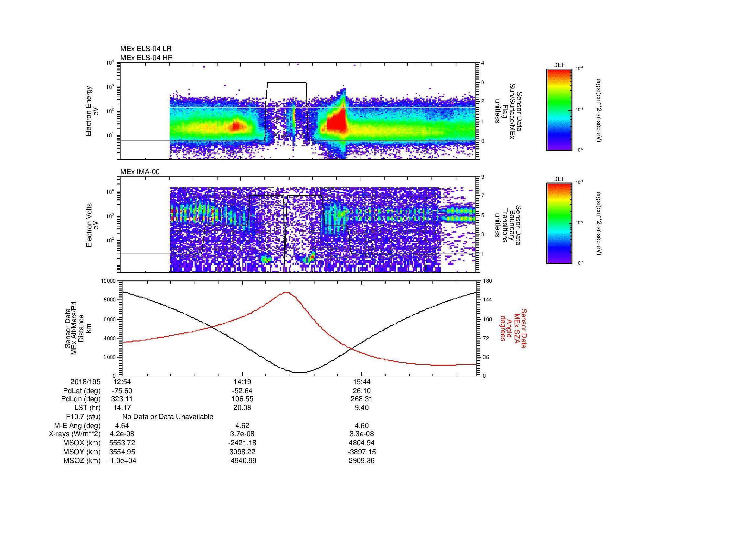Click the PdLat value 26.10

[362, 391]
